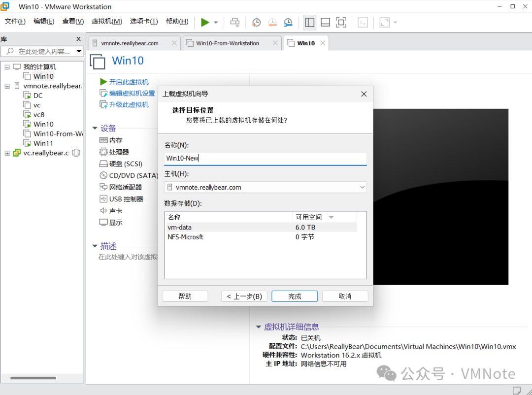Collapse the 描述 section
Image resolution: width=532 pixels, height=395 pixels.
click(x=95, y=246)
